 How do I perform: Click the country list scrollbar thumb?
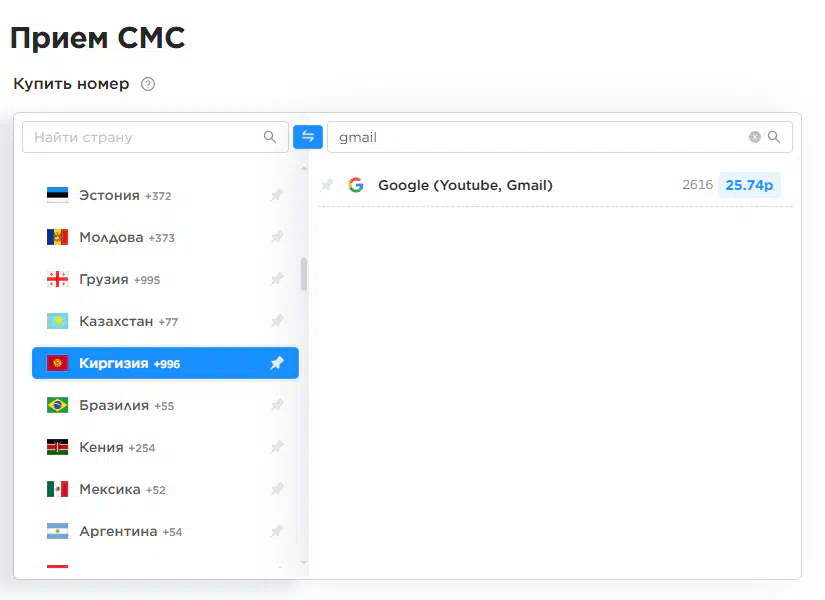(304, 274)
